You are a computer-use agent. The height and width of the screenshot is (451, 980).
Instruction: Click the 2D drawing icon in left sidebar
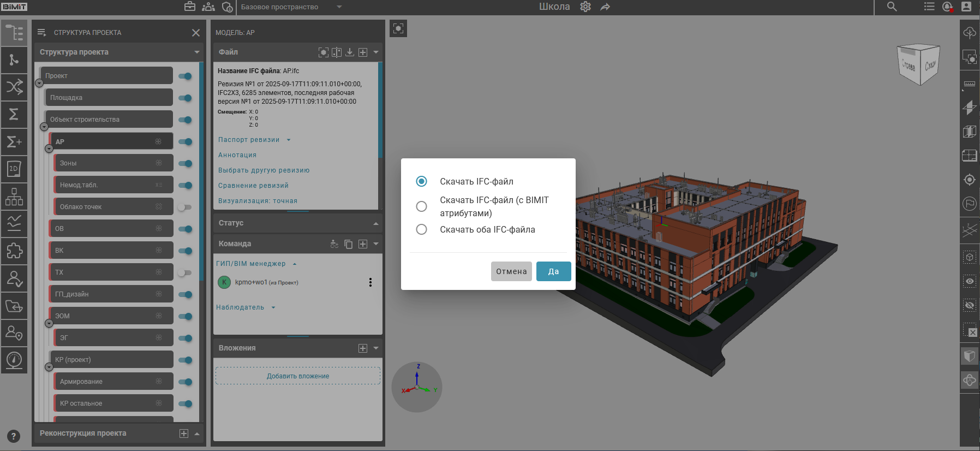(x=14, y=169)
